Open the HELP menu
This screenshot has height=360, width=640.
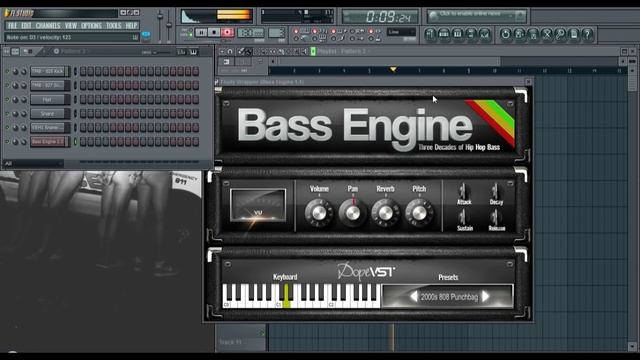(x=131, y=25)
